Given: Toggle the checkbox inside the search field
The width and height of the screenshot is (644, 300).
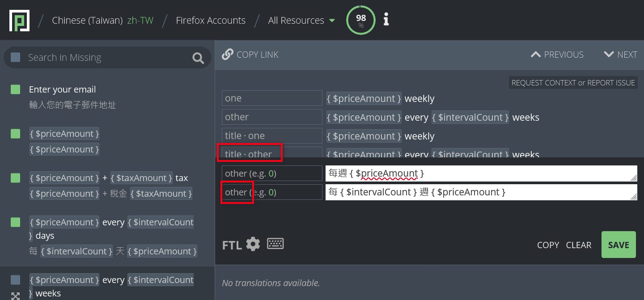Looking at the screenshot, I should (16, 57).
